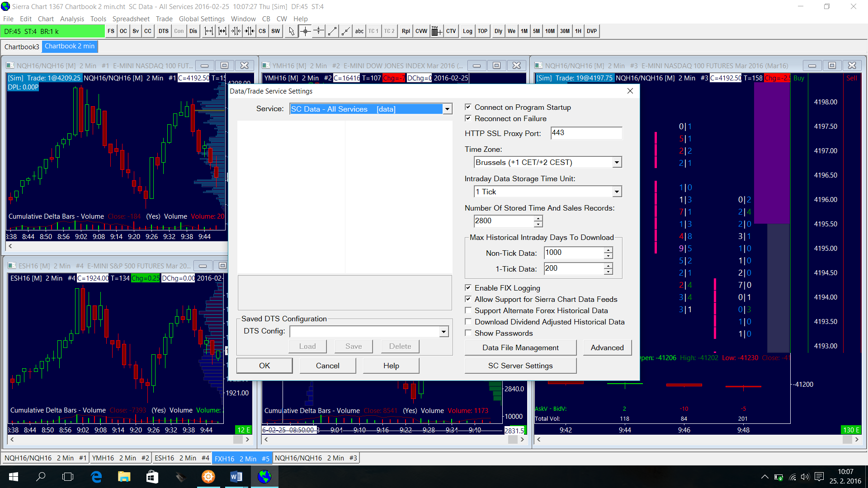This screenshot has width=868, height=488.
Task: Switch to the Chartbook3 tab
Action: (x=22, y=47)
